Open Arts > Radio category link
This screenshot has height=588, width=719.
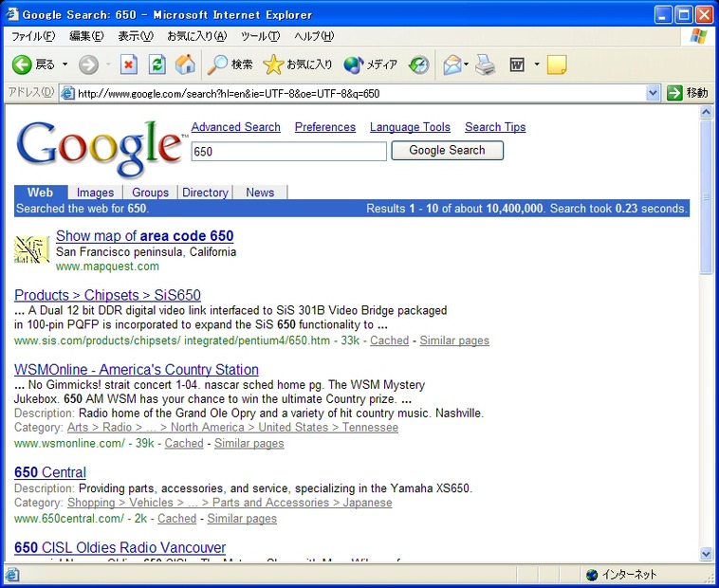[233, 428]
